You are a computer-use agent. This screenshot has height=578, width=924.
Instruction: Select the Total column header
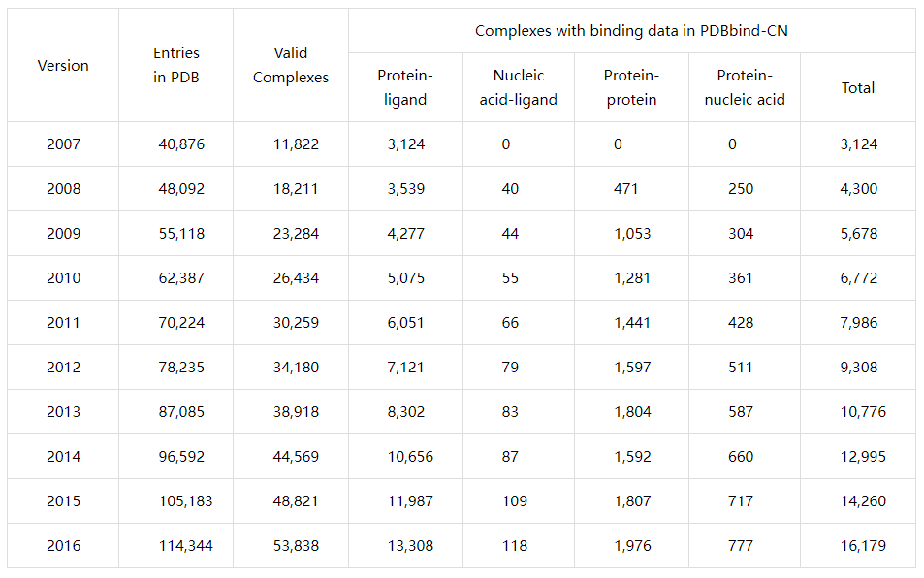858,87
